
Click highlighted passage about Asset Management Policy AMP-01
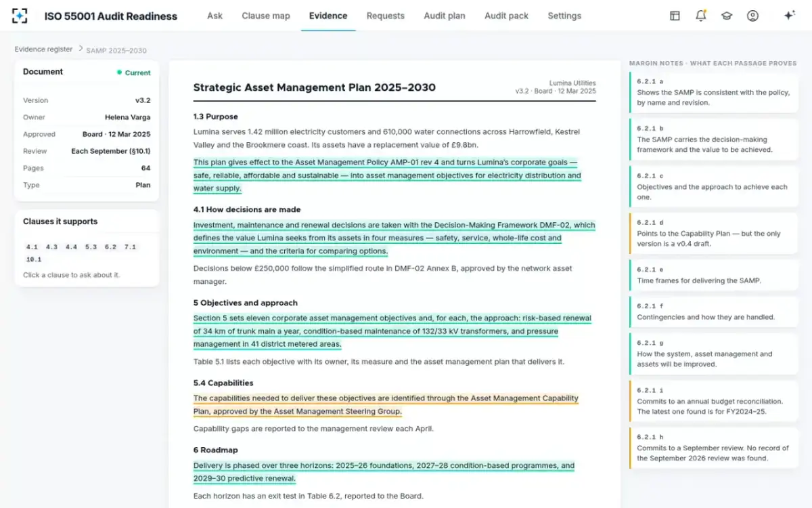point(387,175)
